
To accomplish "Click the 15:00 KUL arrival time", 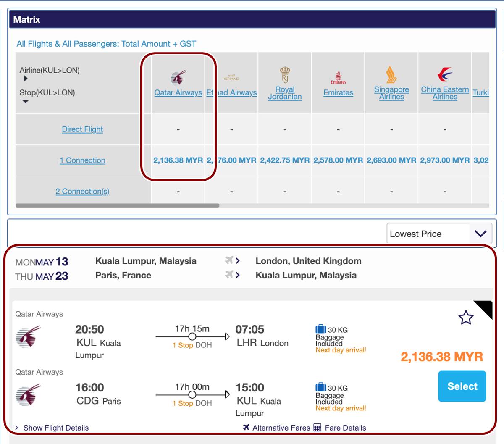I will (x=250, y=387).
